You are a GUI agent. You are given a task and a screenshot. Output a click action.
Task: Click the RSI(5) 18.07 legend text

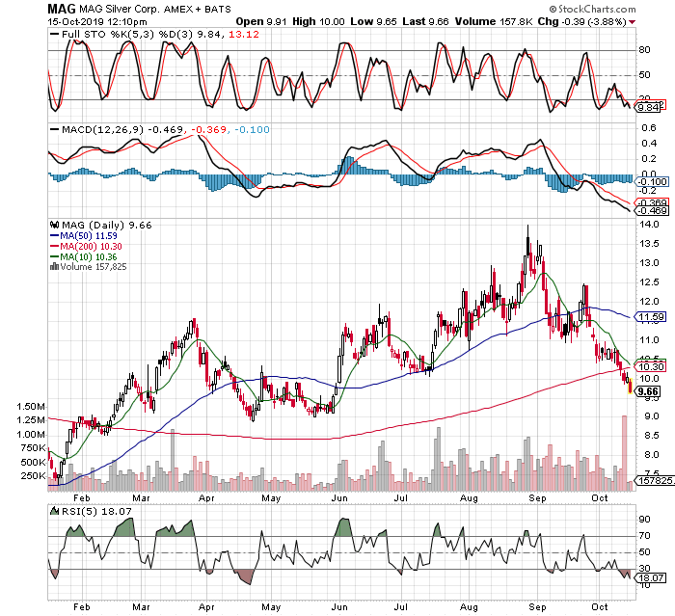[96, 511]
